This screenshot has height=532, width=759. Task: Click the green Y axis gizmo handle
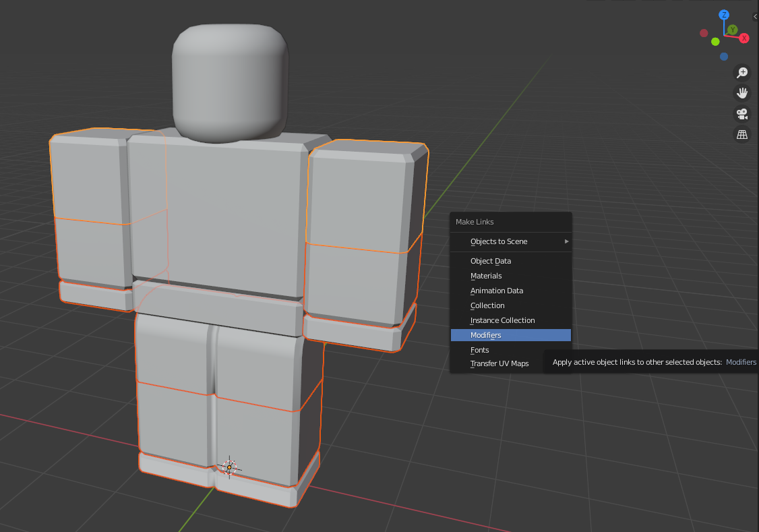point(733,30)
